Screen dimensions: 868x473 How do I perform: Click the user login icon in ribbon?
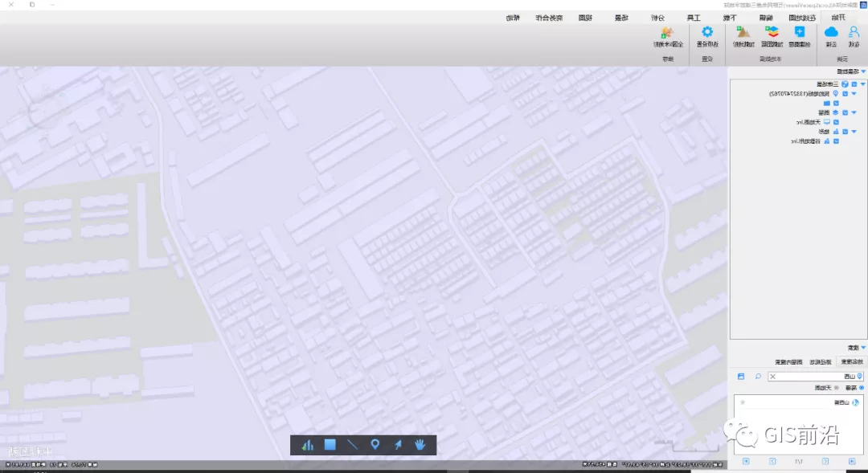[x=854, y=33]
